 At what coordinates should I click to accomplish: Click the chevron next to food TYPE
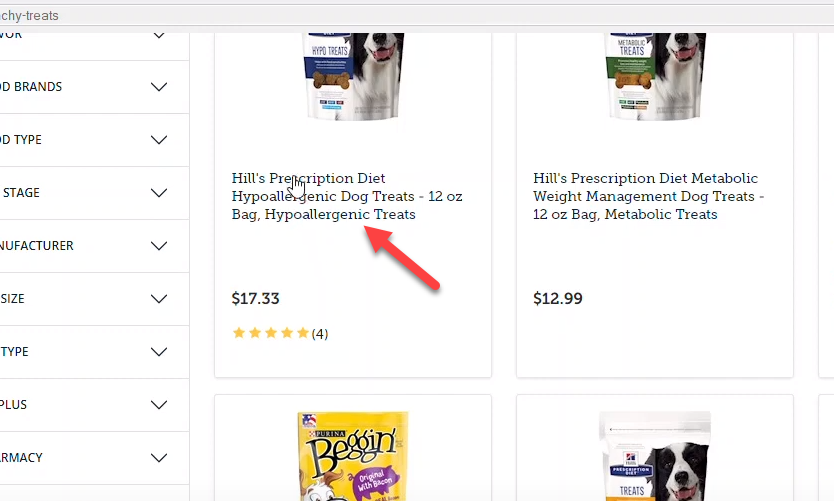tap(159, 140)
